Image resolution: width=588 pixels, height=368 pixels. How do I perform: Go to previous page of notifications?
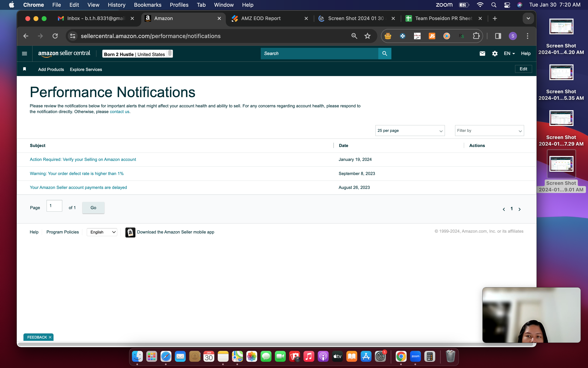[x=504, y=209]
